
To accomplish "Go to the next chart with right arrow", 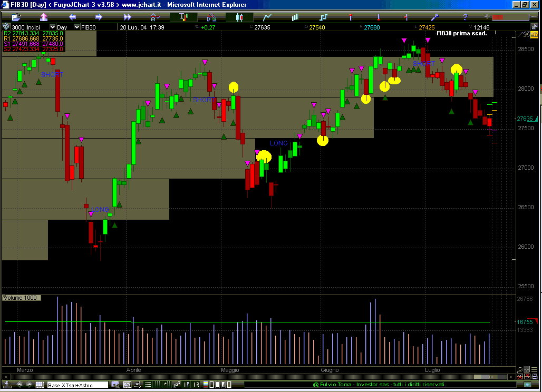I will 99,17.
